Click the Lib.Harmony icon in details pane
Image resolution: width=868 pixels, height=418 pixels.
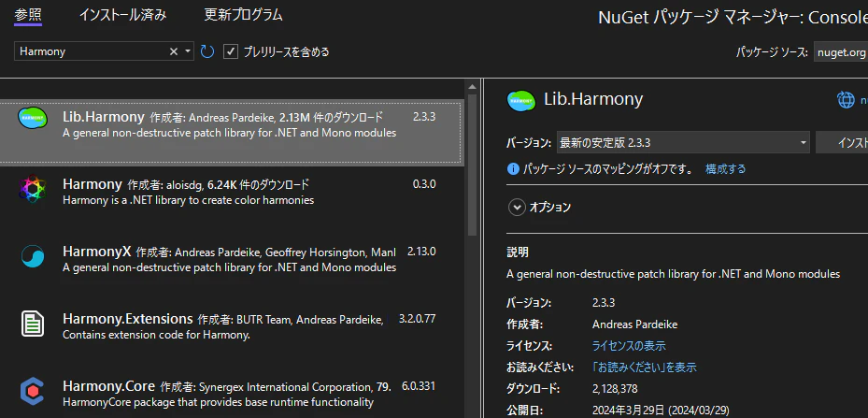click(x=521, y=100)
